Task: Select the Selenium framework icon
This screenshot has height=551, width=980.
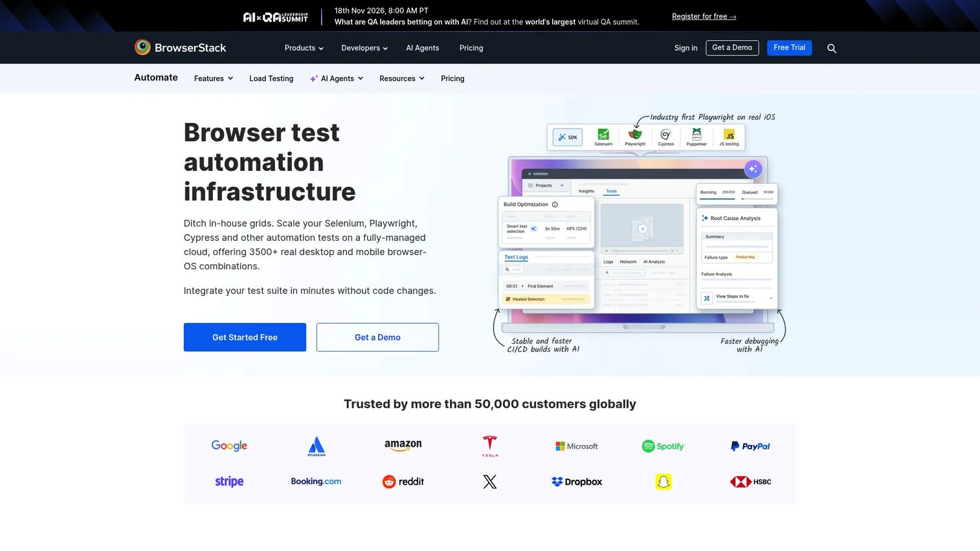Action: click(x=603, y=137)
